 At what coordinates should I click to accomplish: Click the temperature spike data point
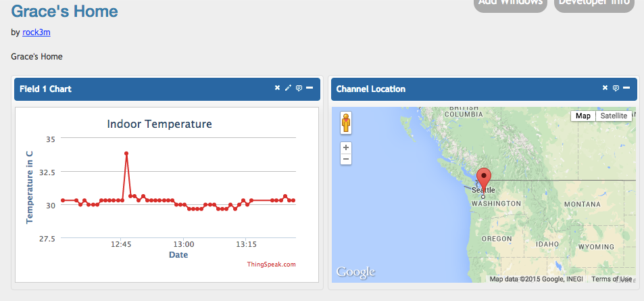point(126,154)
